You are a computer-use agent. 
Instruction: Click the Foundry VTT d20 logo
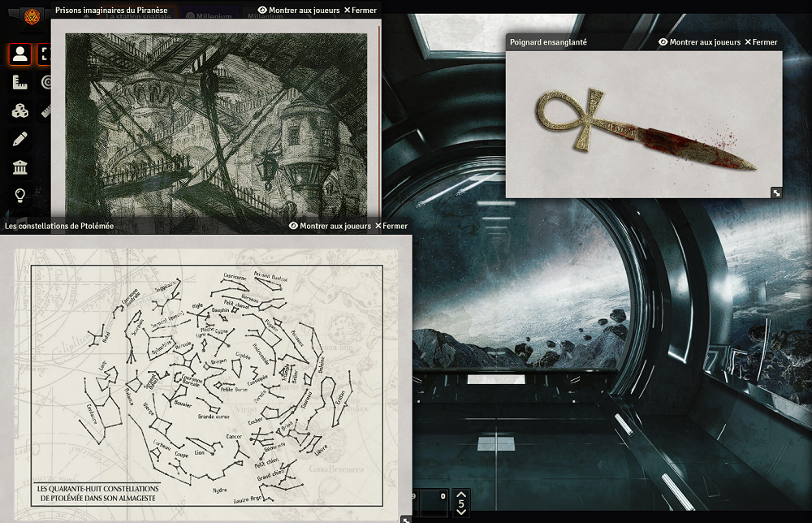click(32, 15)
